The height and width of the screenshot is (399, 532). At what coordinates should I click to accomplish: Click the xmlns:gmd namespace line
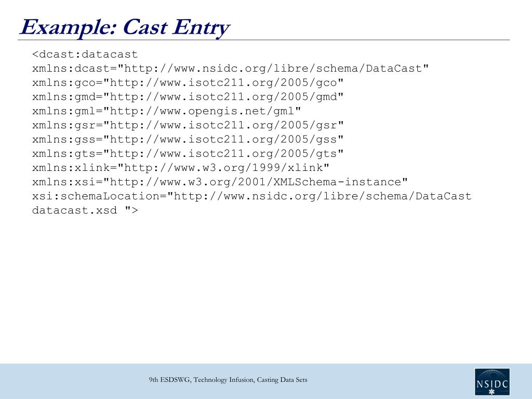(188, 97)
